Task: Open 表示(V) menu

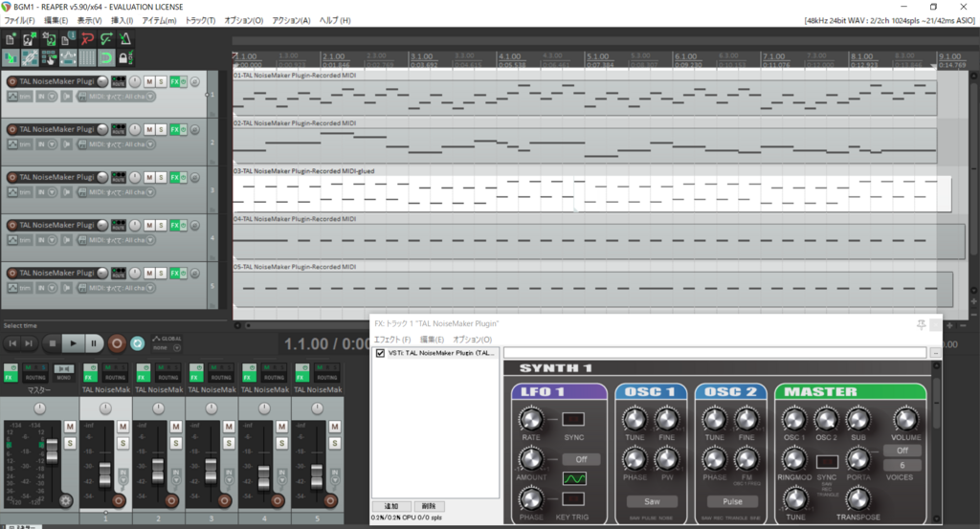Action: pos(89,20)
